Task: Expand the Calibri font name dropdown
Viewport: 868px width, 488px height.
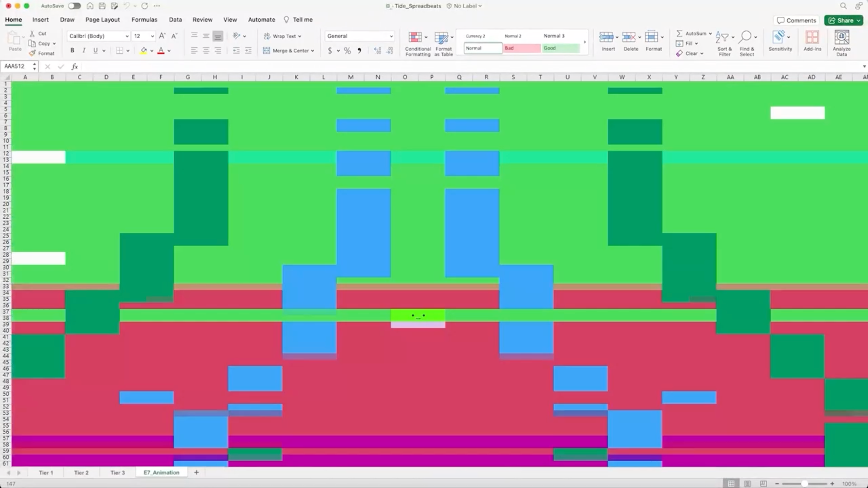Action: [127, 36]
